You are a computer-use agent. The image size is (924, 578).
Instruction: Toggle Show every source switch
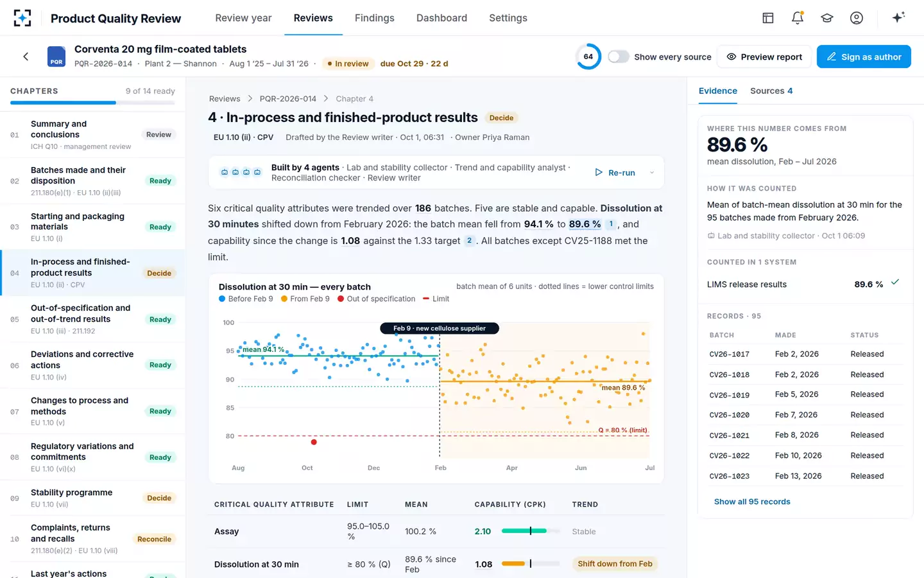619,57
